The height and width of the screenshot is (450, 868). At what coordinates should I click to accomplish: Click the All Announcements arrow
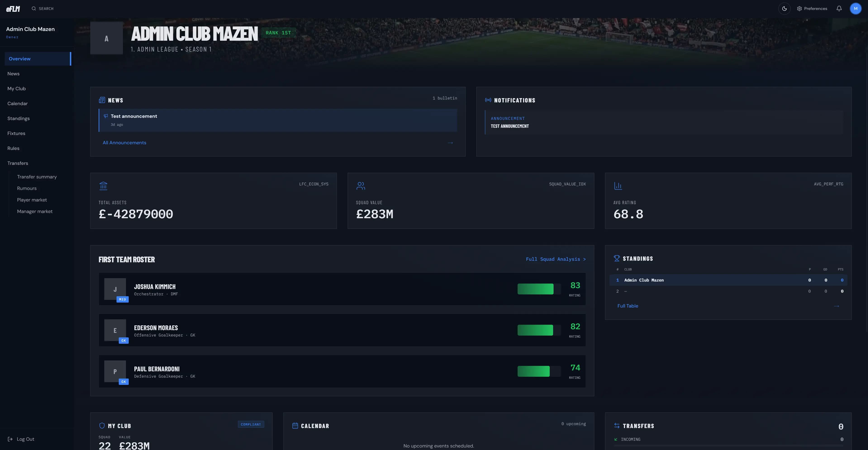coord(450,143)
